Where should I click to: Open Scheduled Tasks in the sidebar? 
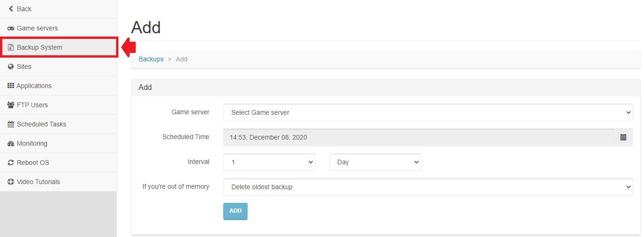click(x=58, y=124)
